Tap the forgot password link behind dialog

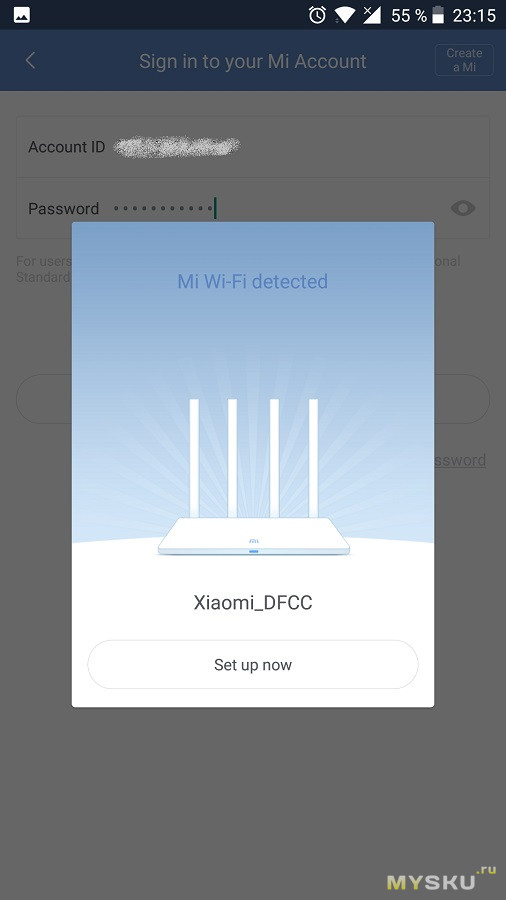(460, 460)
